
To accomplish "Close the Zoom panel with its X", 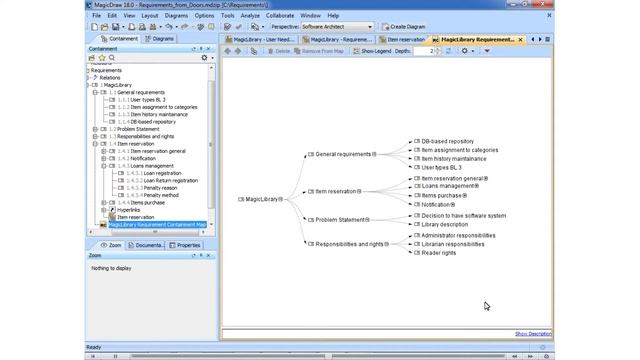I will coord(209,256).
